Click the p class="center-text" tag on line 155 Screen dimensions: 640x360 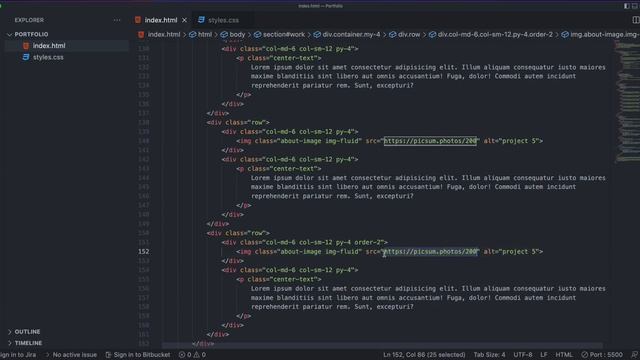pos(279,280)
